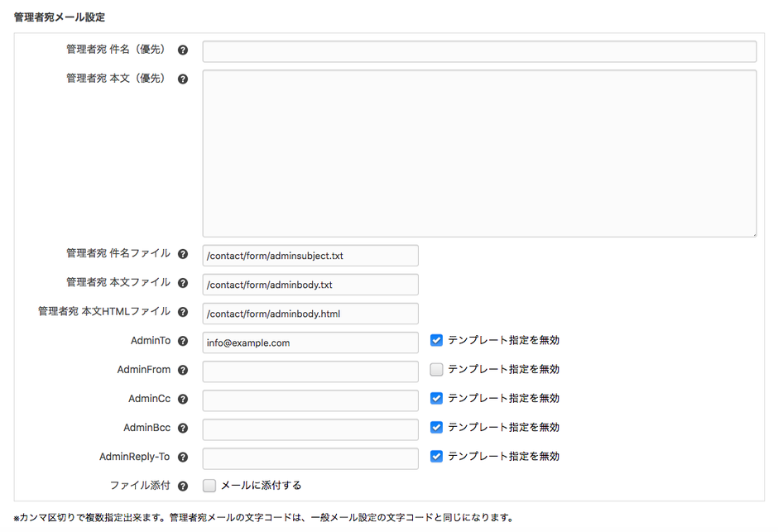Open help for 管理者宛 件名ファイル

pyautogui.click(x=183, y=253)
